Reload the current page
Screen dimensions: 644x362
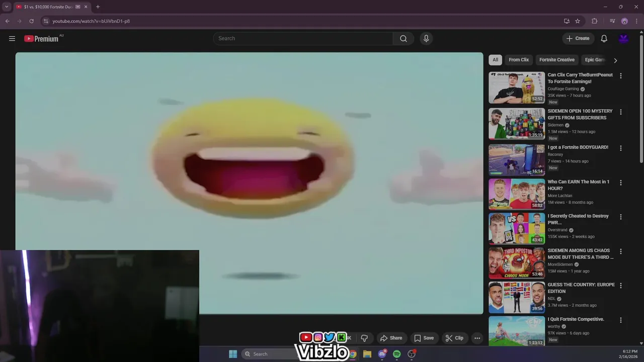coord(31,21)
